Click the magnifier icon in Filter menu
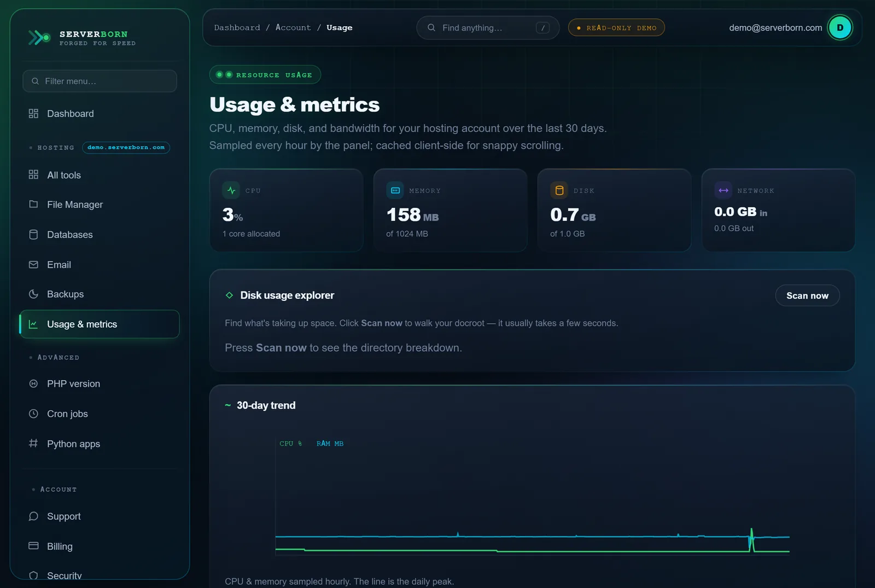Viewport: 875px width, 588px height. 35,81
